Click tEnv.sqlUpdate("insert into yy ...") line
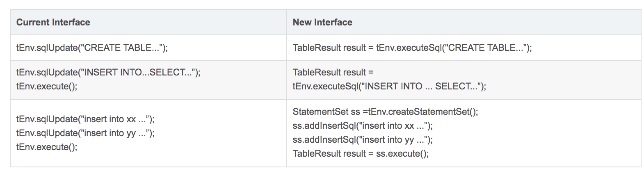 pyautogui.click(x=85, y=133)
